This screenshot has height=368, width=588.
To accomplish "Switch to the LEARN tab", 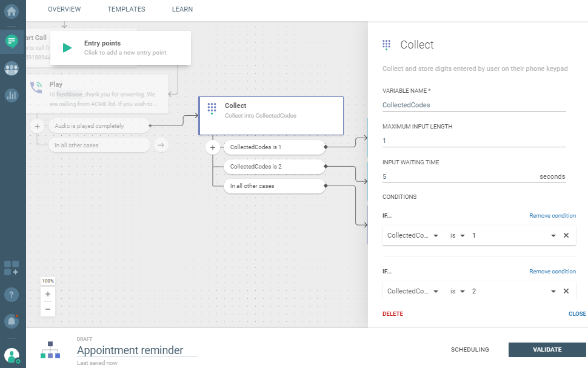I will [182, 10].
